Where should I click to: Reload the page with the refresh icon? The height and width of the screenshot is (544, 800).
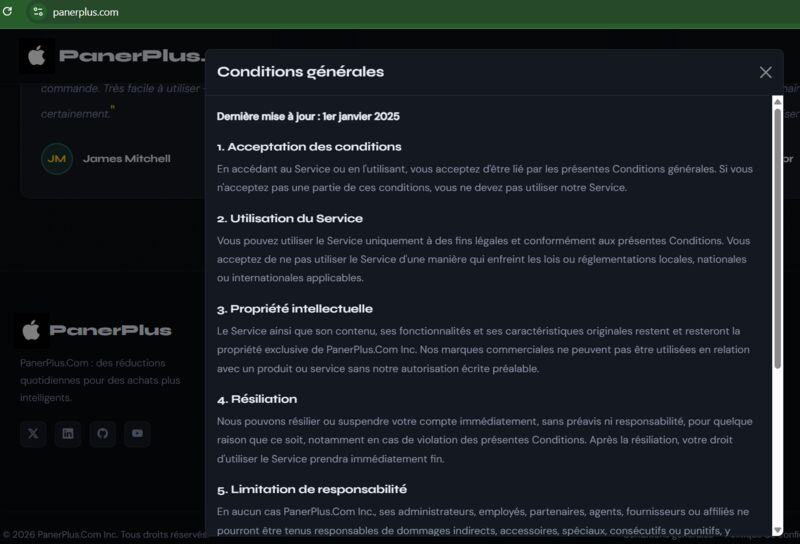click(7, 11)
